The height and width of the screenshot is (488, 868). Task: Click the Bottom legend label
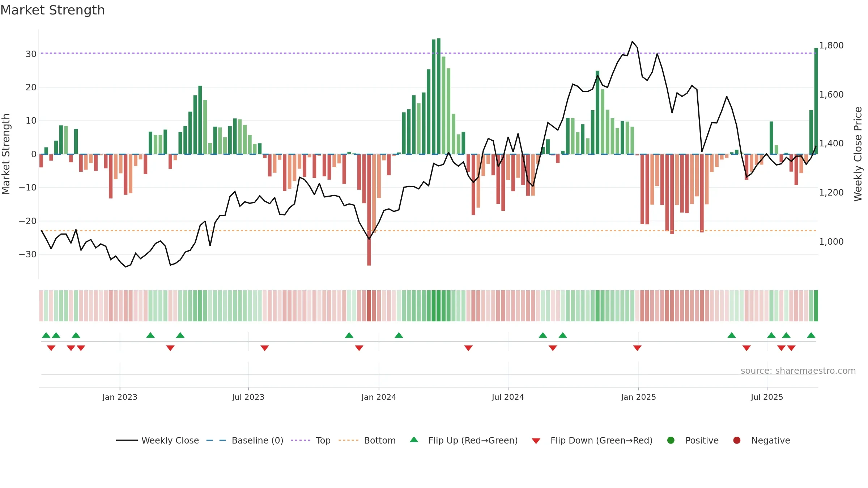380,440
